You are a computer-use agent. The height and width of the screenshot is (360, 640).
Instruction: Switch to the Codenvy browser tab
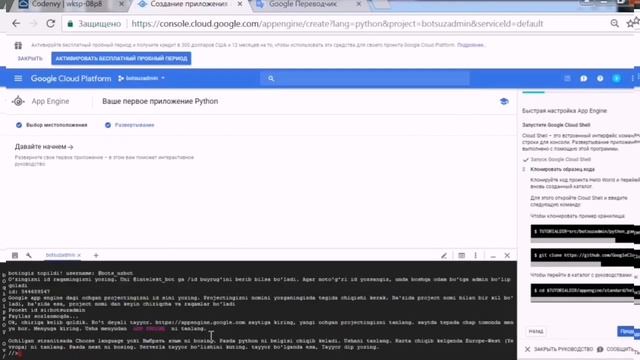pos(67,4)
